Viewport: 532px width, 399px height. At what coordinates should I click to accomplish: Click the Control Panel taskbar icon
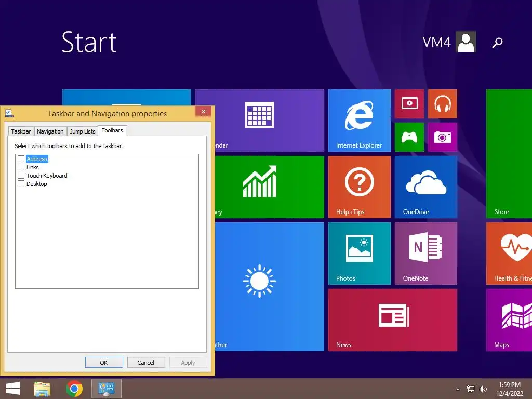click(x=107, y=389)
